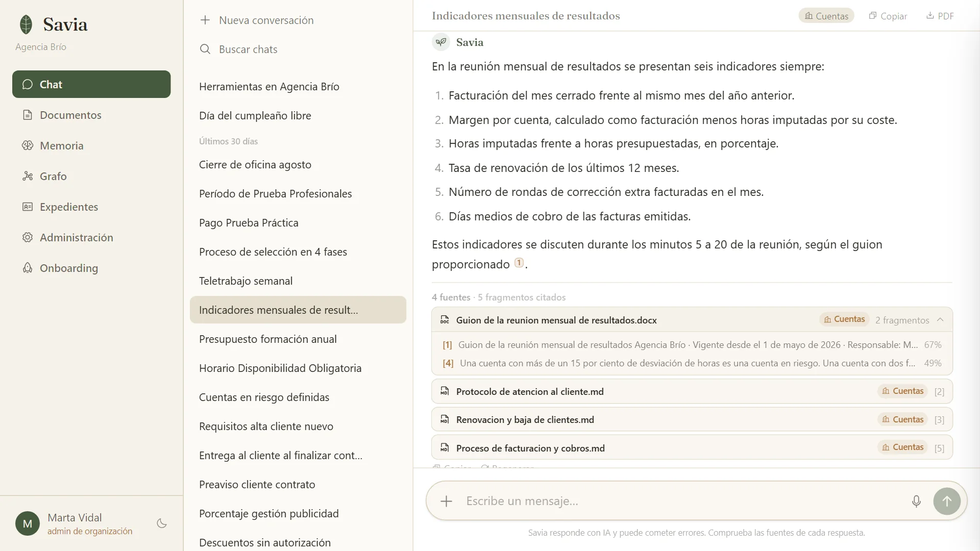Open fragment [1] of the Guion document
The width and height of the screenshot is (980, 551).
(x=692, y=345)
